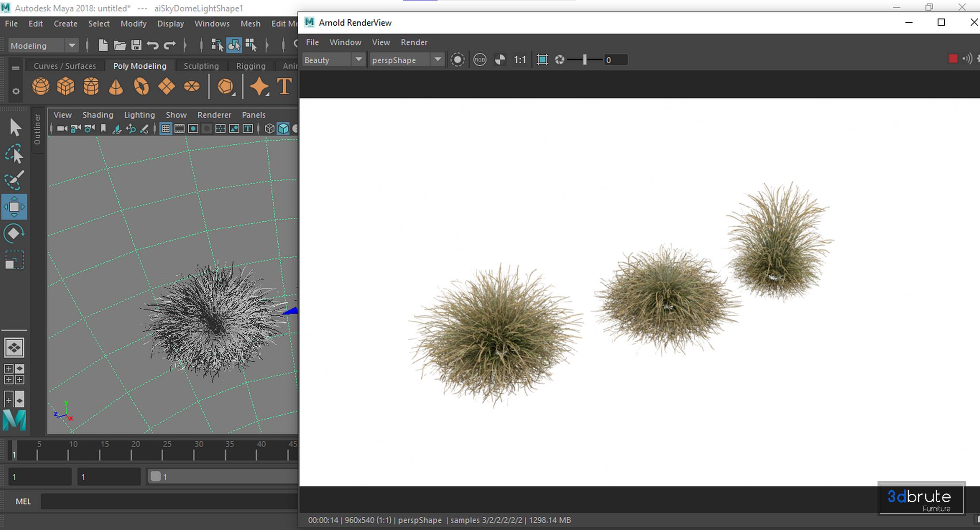The image size is (980, 530).
Task: Open the perspShape camera dropdown
Action: pyautogui.click(x=437, y=60)
